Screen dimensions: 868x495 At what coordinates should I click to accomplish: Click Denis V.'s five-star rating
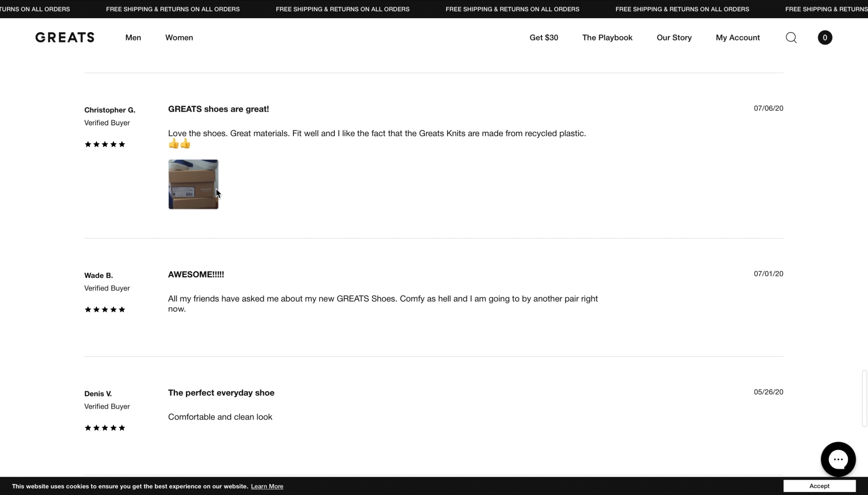105,428
